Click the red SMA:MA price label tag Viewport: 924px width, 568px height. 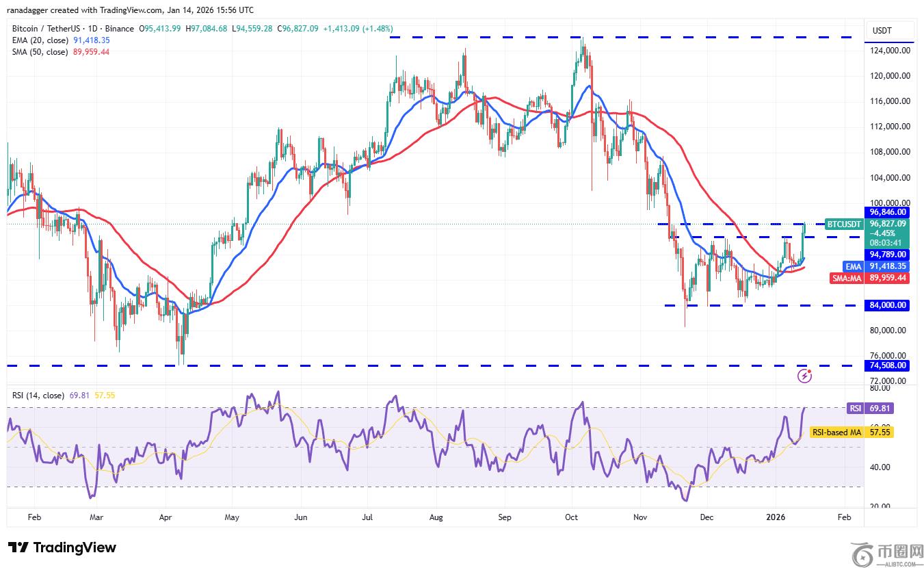(x=848, y=278)
